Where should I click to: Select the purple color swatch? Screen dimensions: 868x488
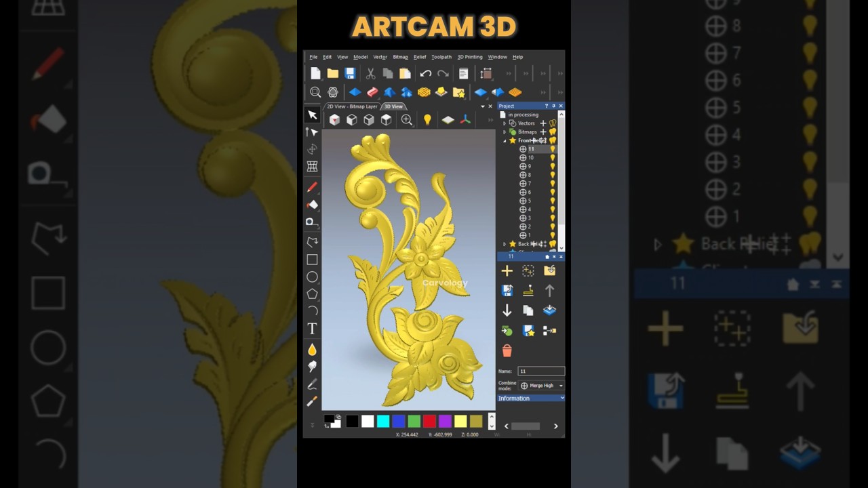445,422
